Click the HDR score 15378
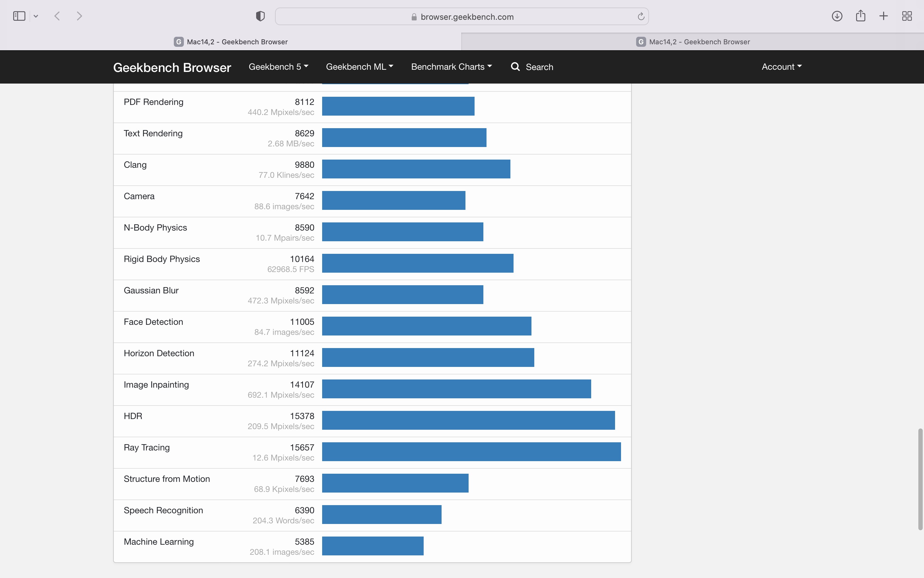Viewport: 924px width, 578px height. click(x=302, y=416)
